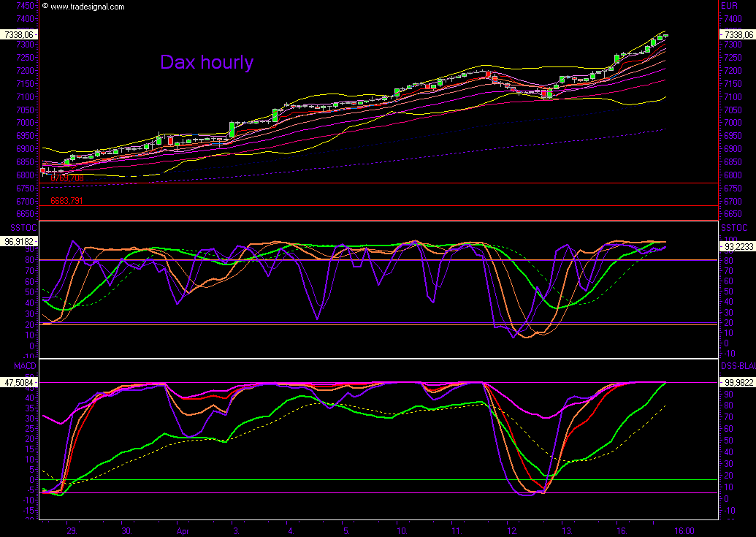Image resolution: width=756 pixels, height=537 pixels.
Task: Click the "5." date on time axis
Action: [x=346, y=530]
